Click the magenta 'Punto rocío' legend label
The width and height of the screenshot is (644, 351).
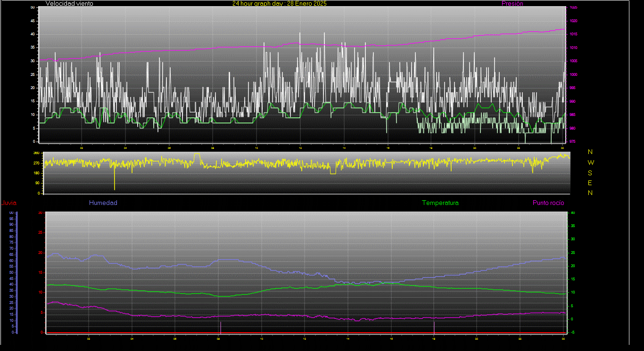[x=548, y=203]
